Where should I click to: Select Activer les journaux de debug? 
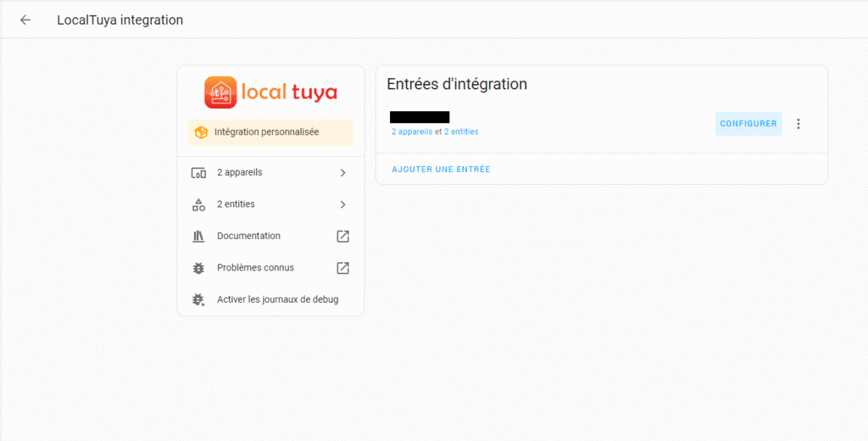[270, 299]
